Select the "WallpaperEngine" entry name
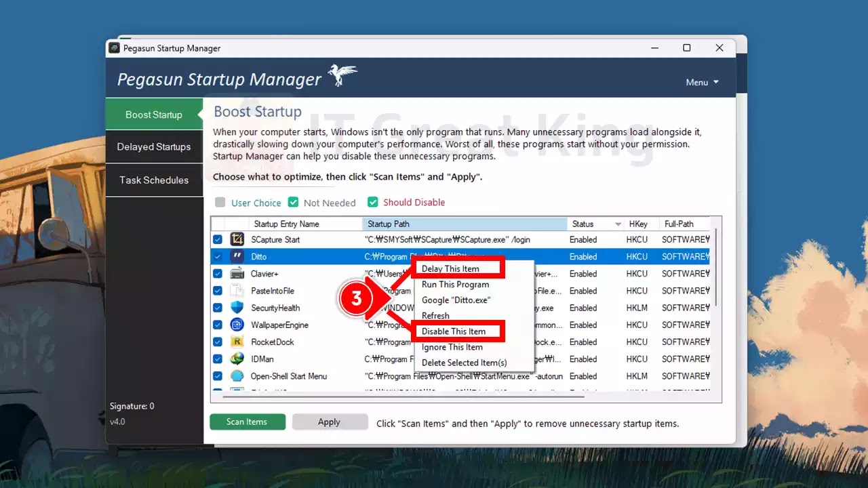 coord(279,325)
